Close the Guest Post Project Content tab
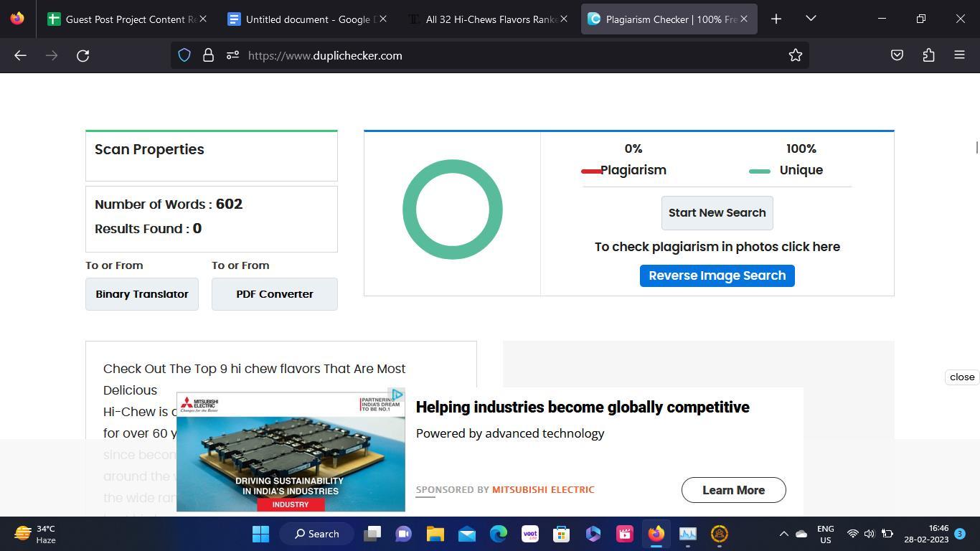This screenshot has width=980, height=551. coord(203,19)
